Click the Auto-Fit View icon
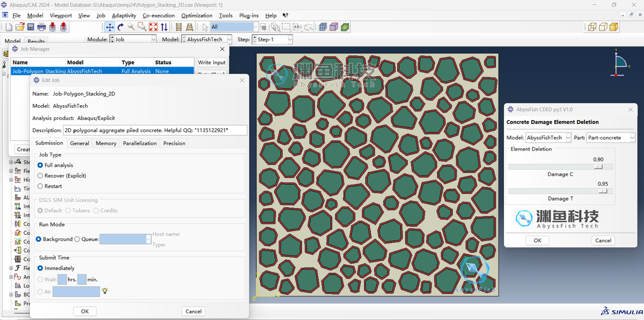Screen dimensions: 644x320 (153, 27)
